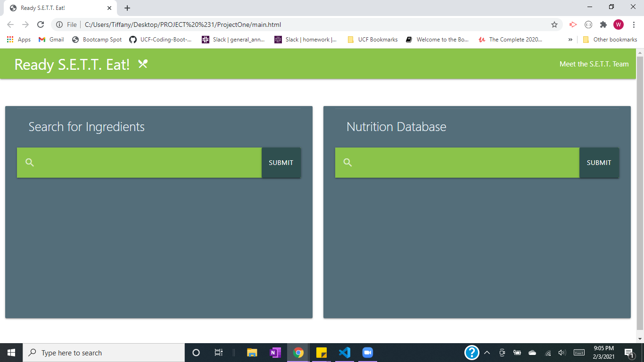Screen dimensions: 644x362
Task: Open The Complete 2020 bookmark
Action: point(510,40)
